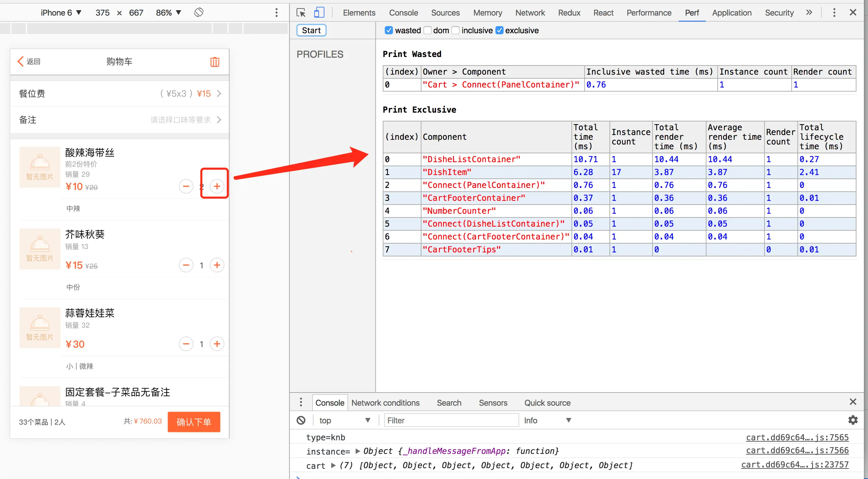Uncheck the wasted checkbox
Screen dimensions: 868x479
coord(389,31)
